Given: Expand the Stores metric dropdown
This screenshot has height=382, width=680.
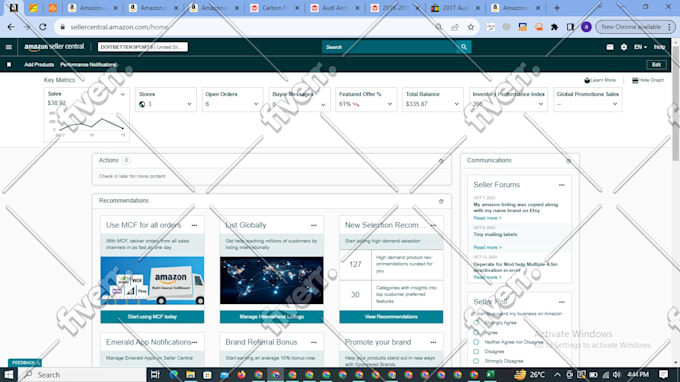Looking at the screenshot, I should point(189,104).
